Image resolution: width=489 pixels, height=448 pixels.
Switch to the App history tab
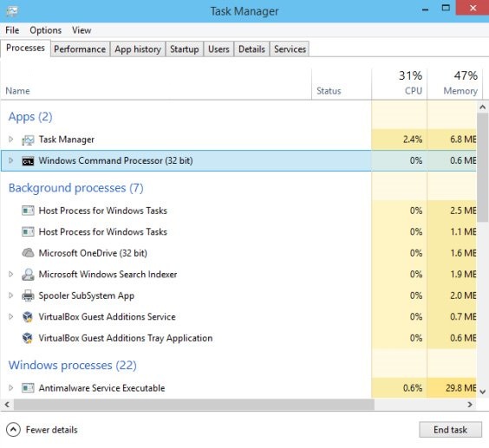coord(138,49)
